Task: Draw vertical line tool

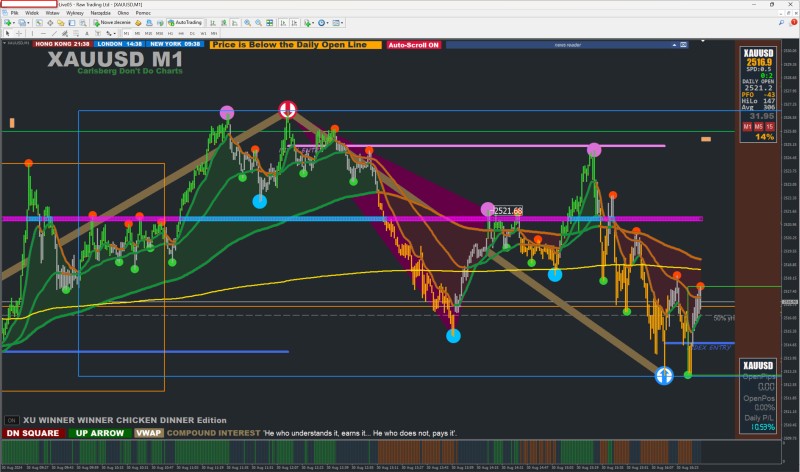Action: 32,33
